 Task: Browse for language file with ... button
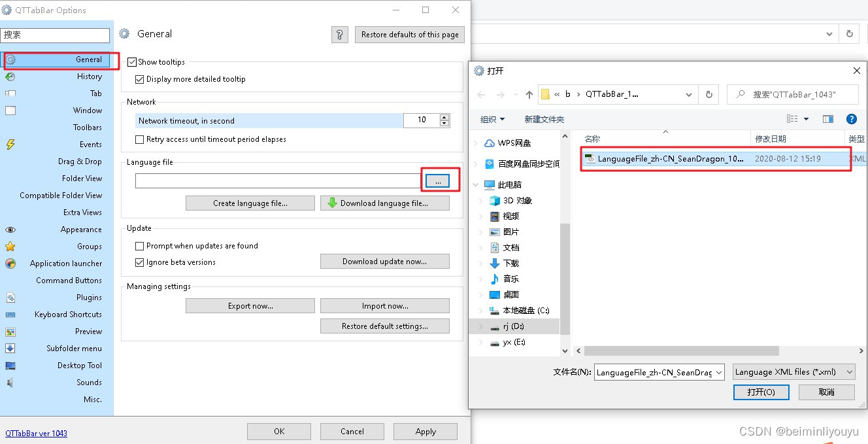[x=437, y=181]
